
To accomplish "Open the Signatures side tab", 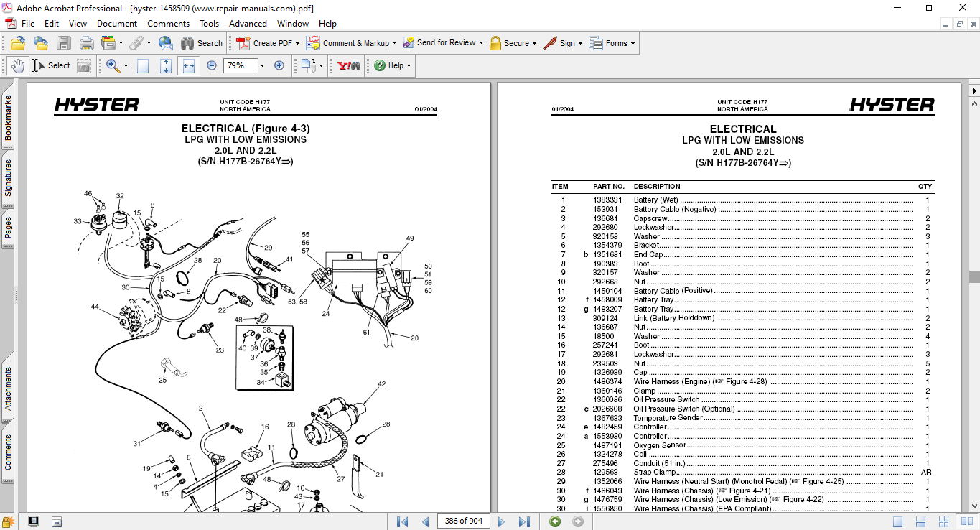I will click(8, 178).
